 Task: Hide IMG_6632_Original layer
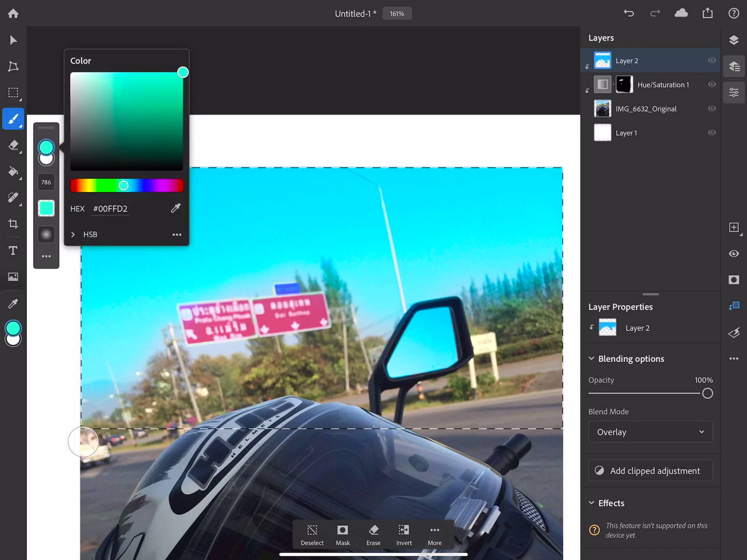[712, 108]
